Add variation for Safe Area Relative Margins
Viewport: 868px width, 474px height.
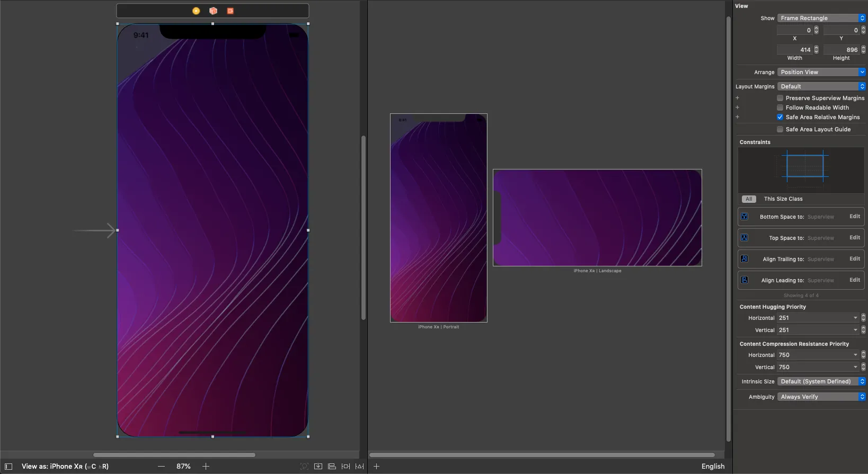[737, 117]
